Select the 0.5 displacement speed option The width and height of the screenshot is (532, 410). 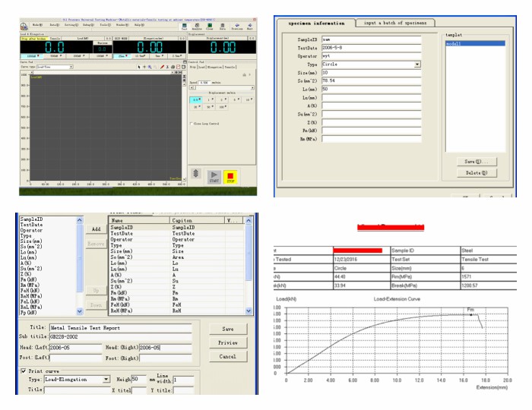[x=197, y=99]
